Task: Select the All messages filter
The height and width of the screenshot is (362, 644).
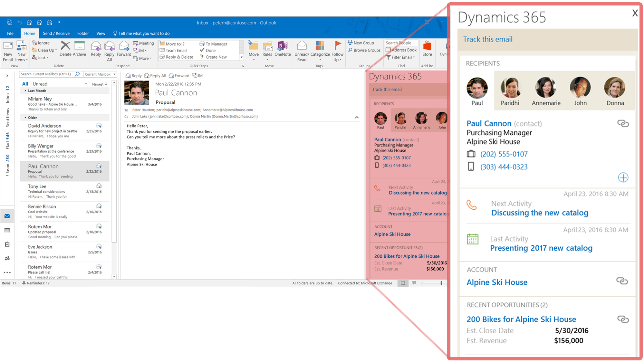Action: click(25, 84)
